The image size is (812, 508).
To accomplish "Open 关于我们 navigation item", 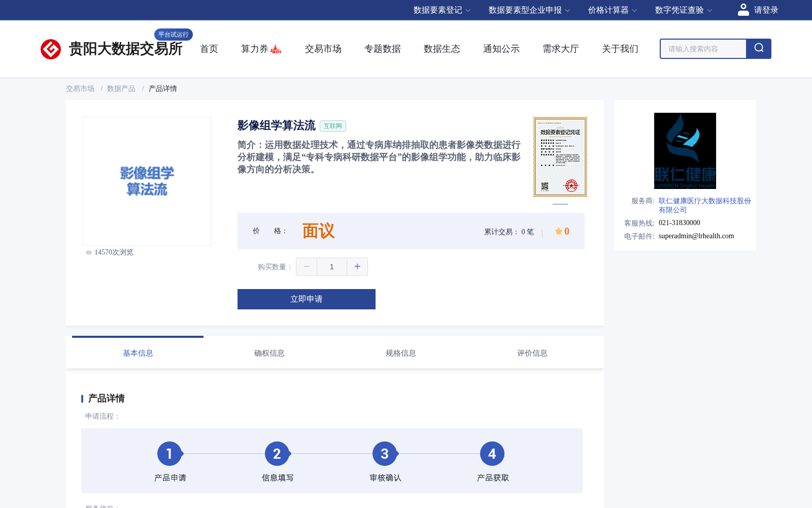I will (x=620, y=49).
